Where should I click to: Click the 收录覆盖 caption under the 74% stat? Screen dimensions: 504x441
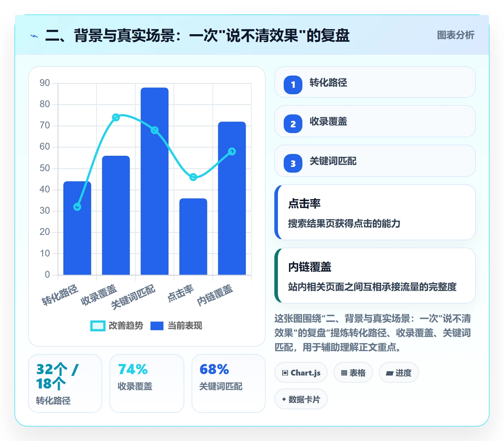click(x=135, y=386)
